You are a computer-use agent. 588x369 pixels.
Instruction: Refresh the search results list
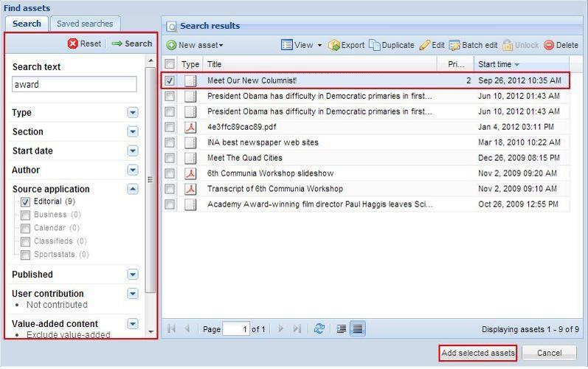[x=319, y=329]
